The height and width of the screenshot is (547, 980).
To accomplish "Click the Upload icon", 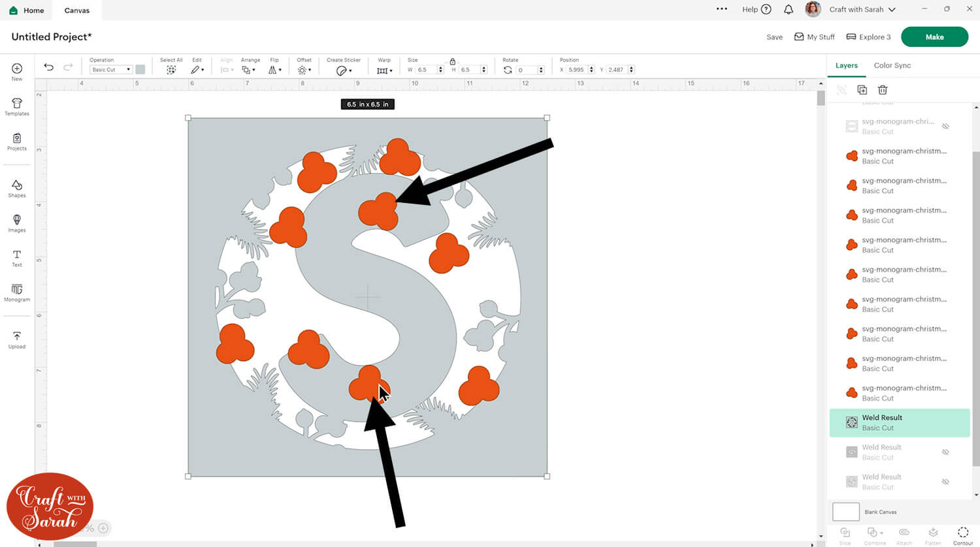I will tap(17, 339).
